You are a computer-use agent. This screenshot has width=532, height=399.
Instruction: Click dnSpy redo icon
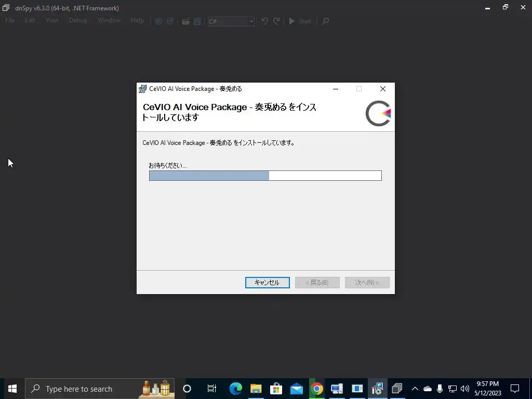pyautogui.click(x=276, y=21)
